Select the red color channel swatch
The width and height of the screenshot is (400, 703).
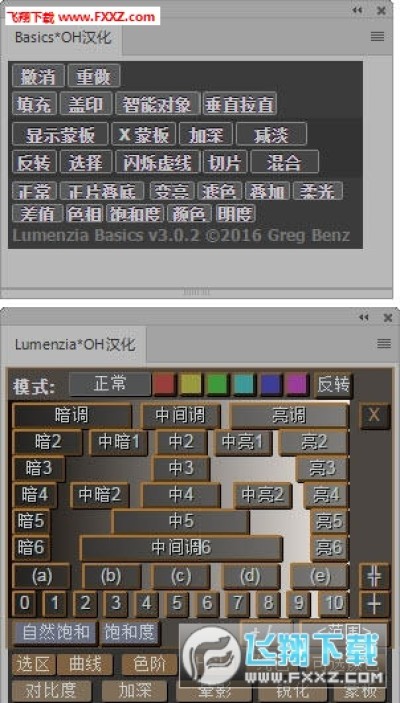(164, 384)
